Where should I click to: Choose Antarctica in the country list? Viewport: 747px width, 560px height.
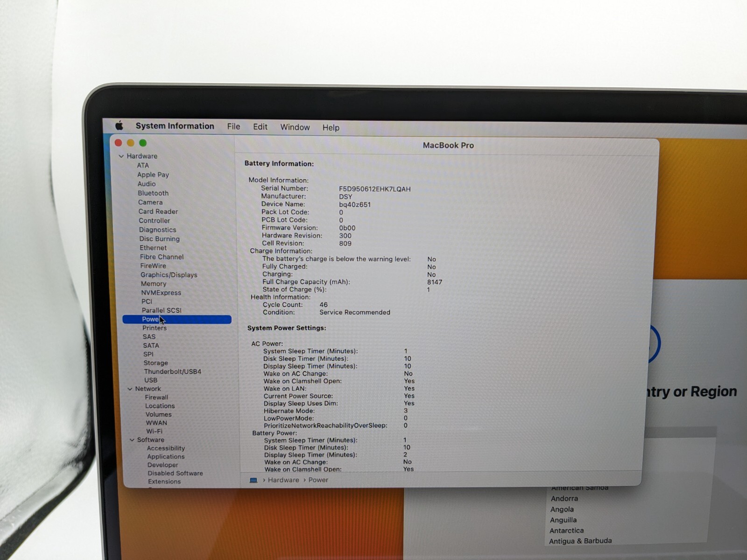point(567,531)
